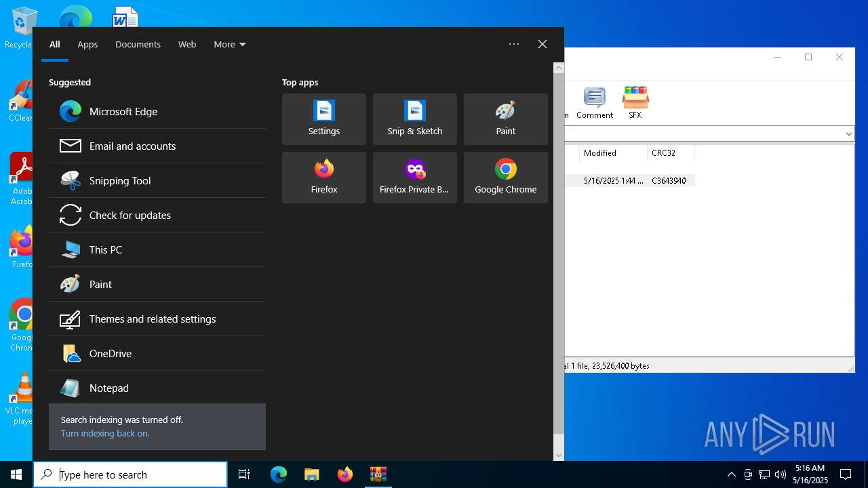Click the CRC32 column header in WinRAR
The image size is (868, 488).
[x=671, y=153]
